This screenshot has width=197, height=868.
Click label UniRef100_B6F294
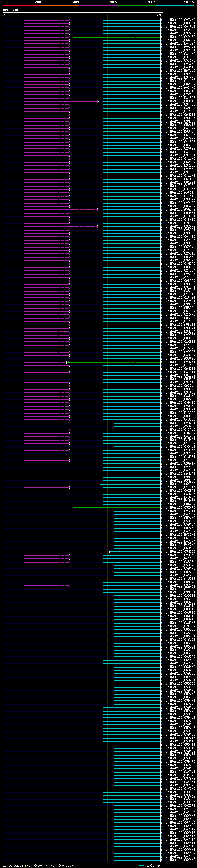(x=180, y=43)
